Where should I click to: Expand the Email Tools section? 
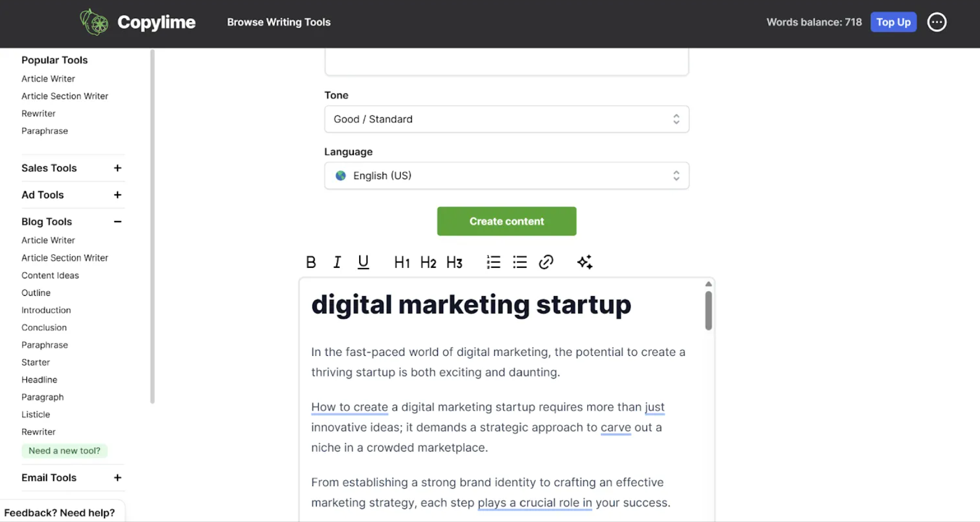tap(118, 477)
